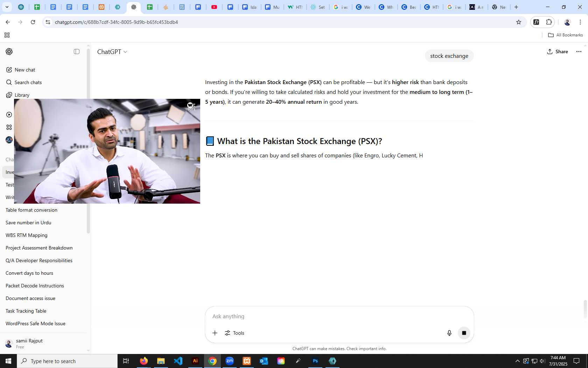Open Zoom from the taskbar
This screenshot has height=368, width=588.
point(230,361)
